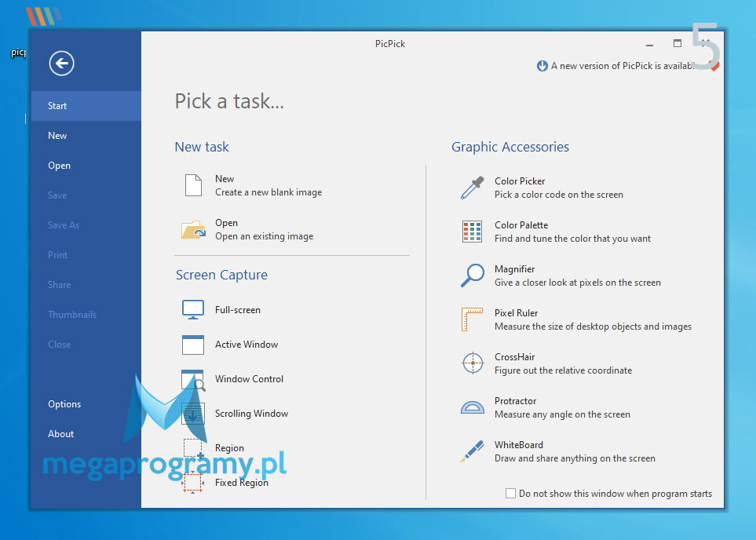This screenshot has width=756, height=540.
Task: Click the new version available notification
Action: [x=615, y=66]
